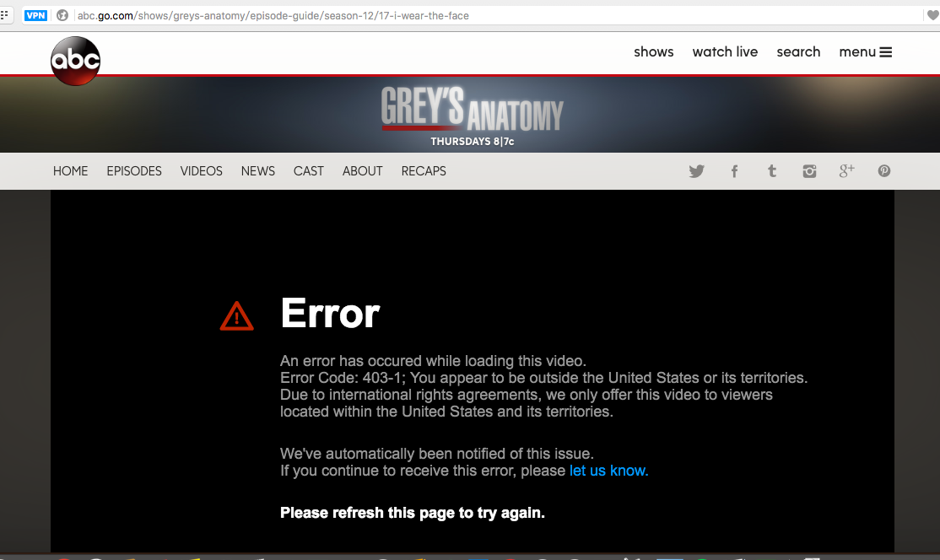This screenshot has height=560, width=940.
Task: Focus the browser address bar URL
Action: coord(273,15)
